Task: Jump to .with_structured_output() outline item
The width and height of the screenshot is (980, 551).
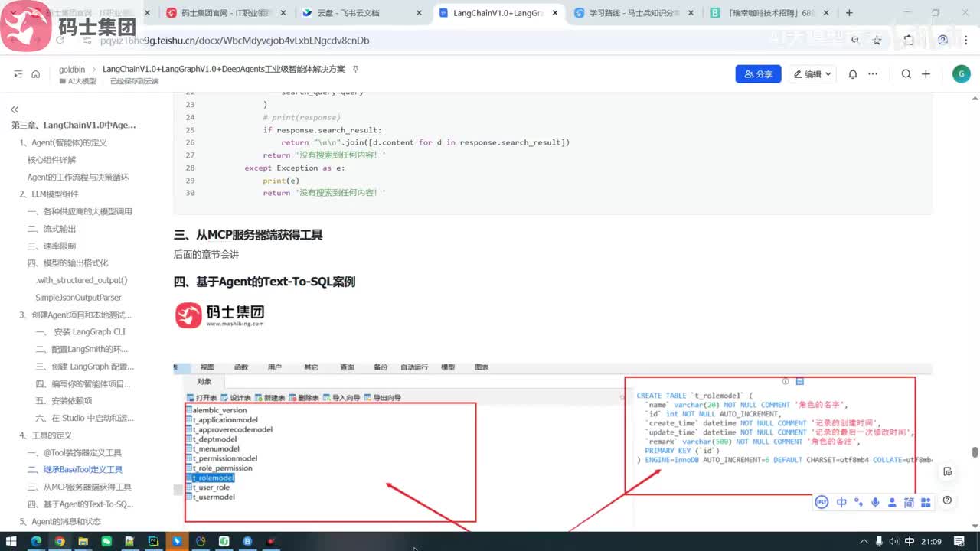Action: click(x=81, y=280)
